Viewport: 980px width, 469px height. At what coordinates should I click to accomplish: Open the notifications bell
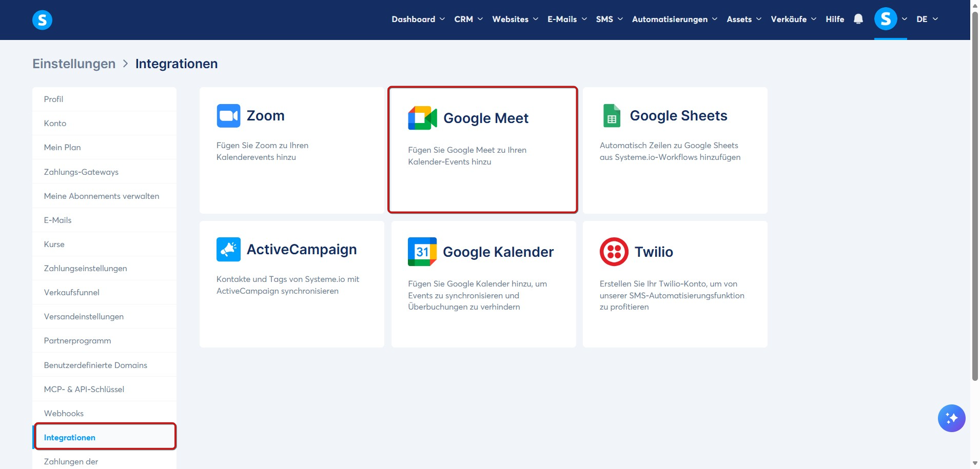(x=858, y=19)
